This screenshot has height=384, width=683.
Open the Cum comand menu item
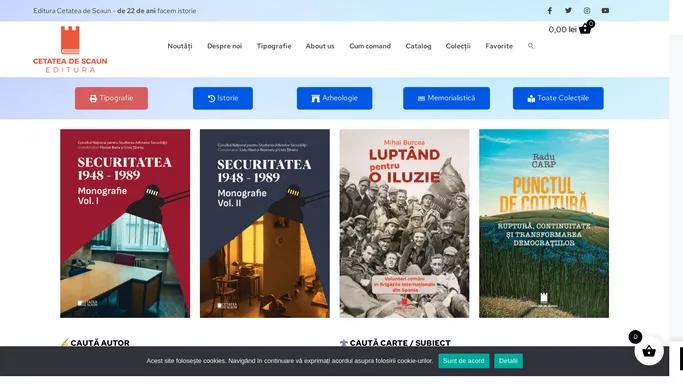click(x=370, y=46)
